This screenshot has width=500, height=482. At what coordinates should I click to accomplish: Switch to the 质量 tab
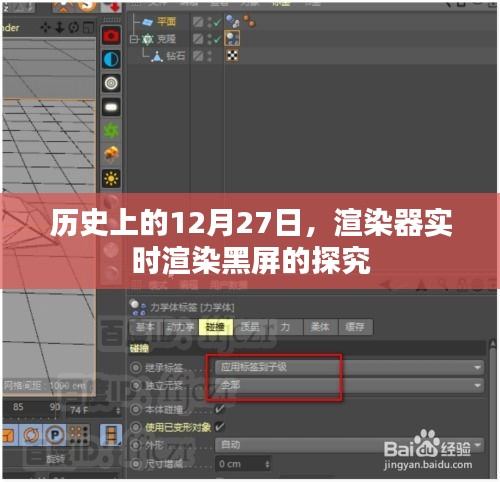pos(250,327)
